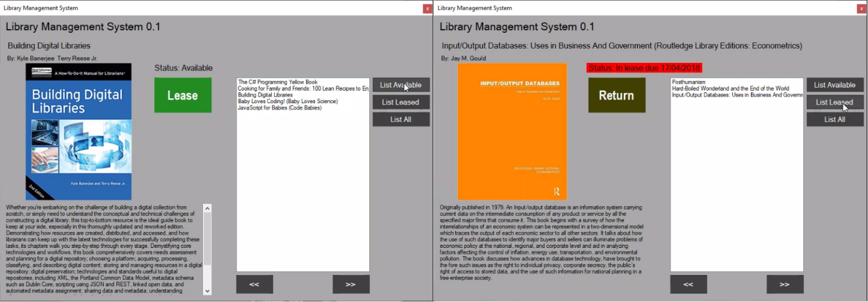The width and height of the screenshot is (868, 302).
Task: Go to previous book with << in the left window
Action: [x=255, y=284]
